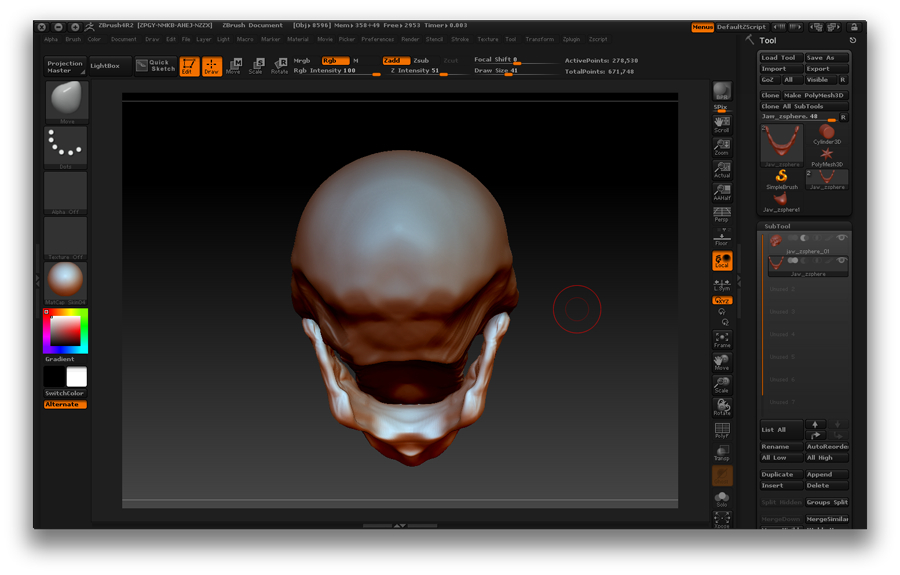Hide jaw_zsphere_01 subtool with eye icon
The image size is (900, 575).
tap(841, 238)
